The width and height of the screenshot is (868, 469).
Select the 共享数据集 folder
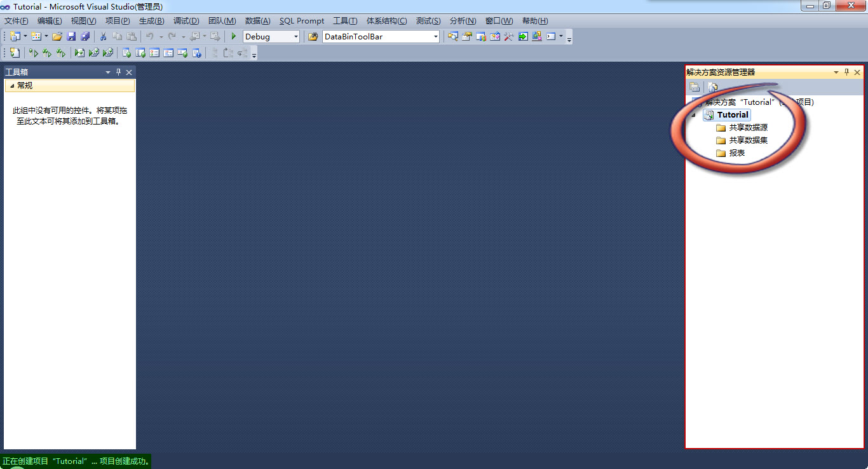742,140
